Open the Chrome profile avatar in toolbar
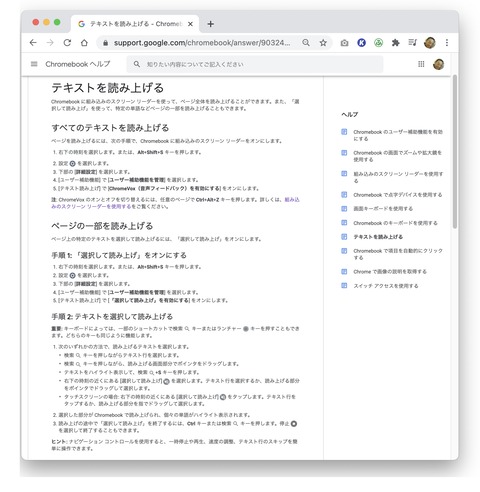The height and width of the screenshot is (492, 480). pyautogui.click(x=430, y=43)
